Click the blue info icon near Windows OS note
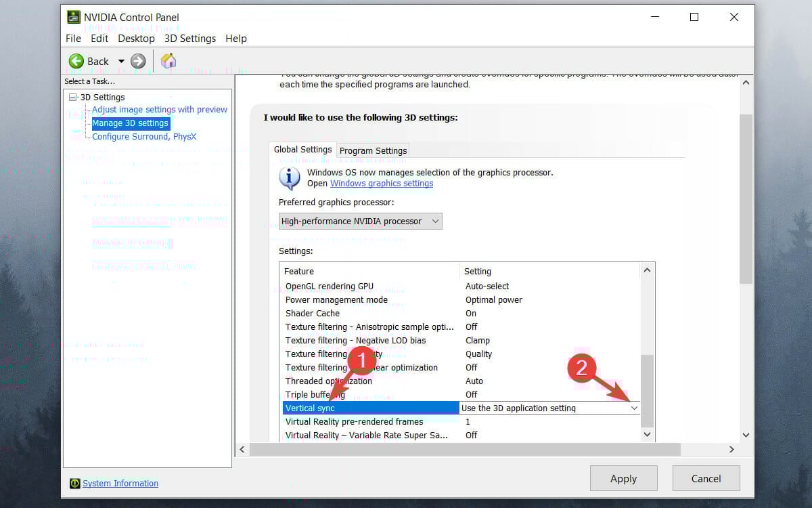 290,177
